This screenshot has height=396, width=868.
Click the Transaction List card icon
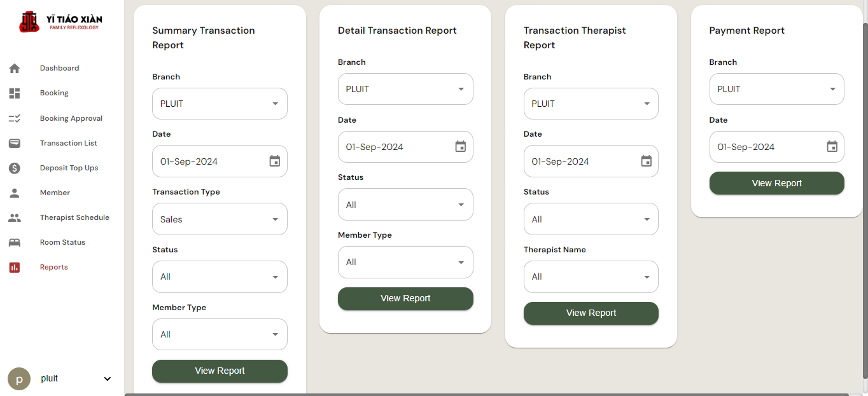15,143
